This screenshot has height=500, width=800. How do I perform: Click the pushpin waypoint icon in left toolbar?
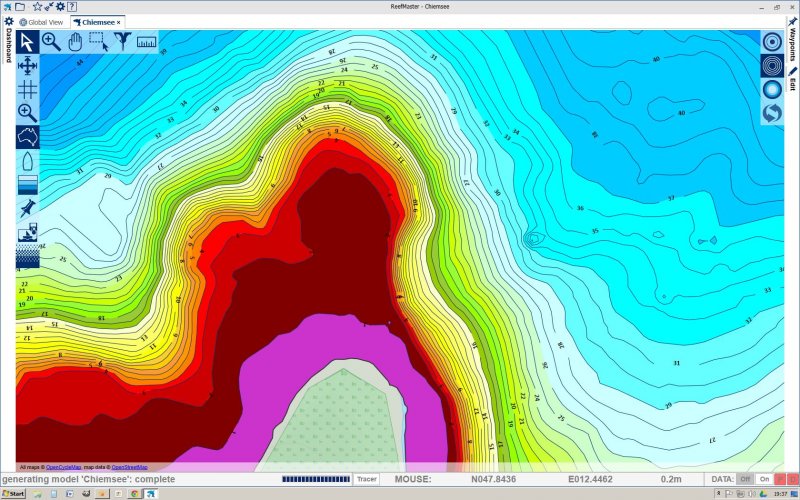pos(27,209)
